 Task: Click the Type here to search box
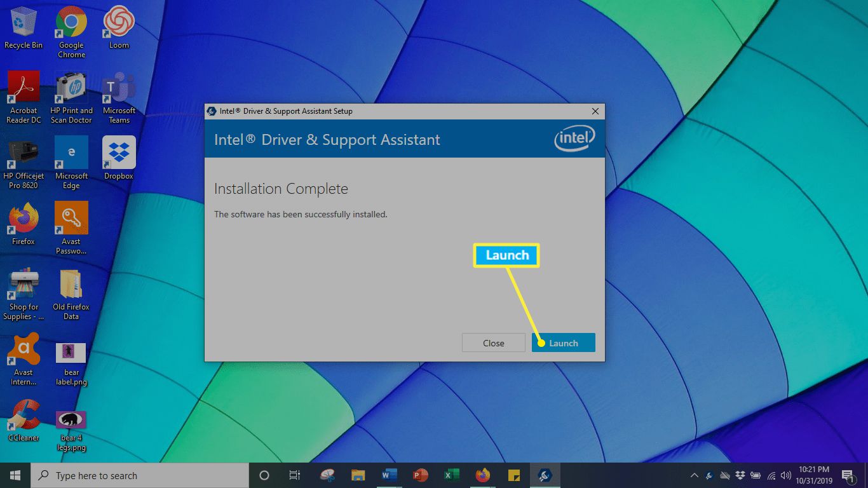click(x=140, y=475)
